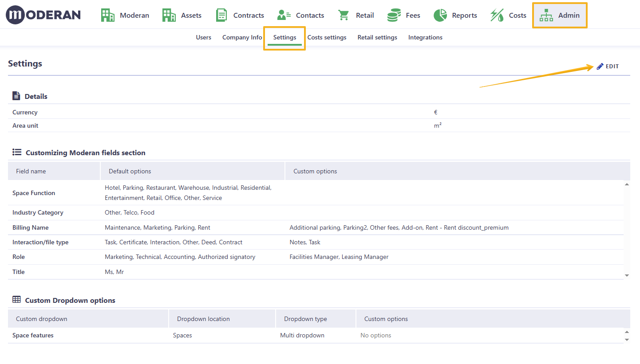Click the Field name column header
This screenshot has width=640, height=364.
click(54, 171)
